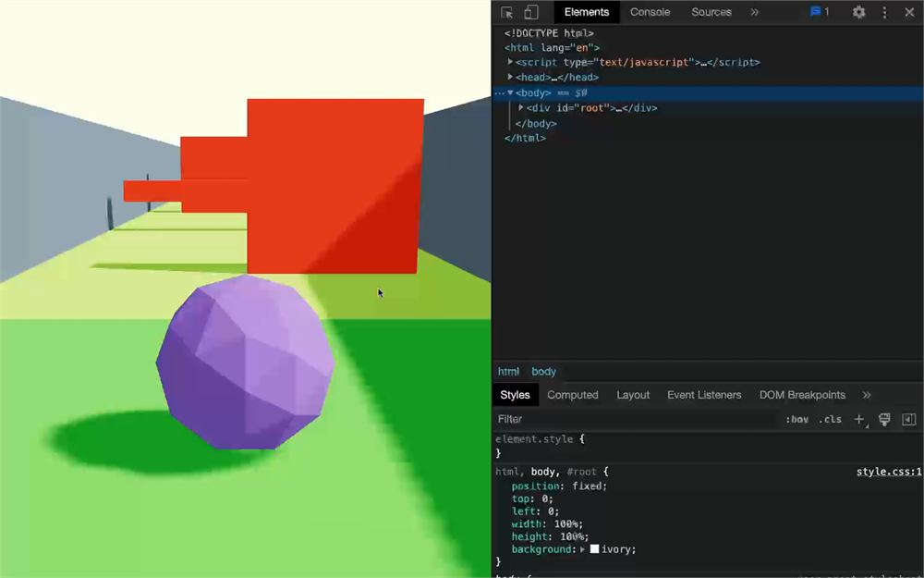Click the element.style rule header
924x578 pixels.
540,439
